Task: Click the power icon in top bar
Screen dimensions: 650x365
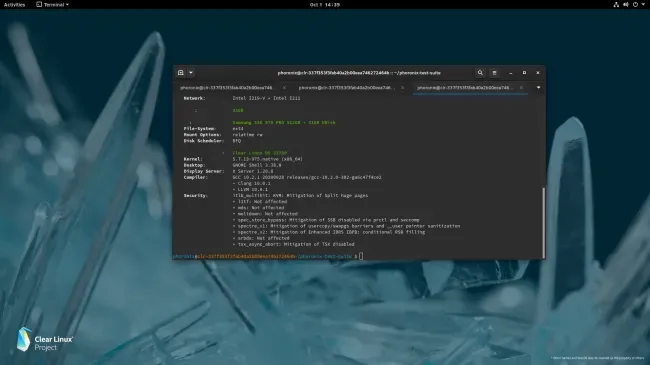Action: click(635, 5)
